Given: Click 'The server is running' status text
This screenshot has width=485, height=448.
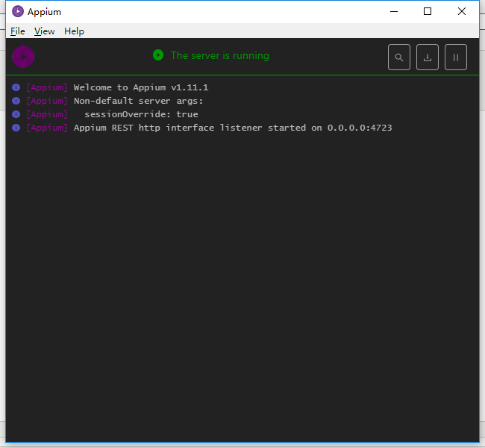Looking at the screenshot, I should pyautogui.click(x=220, y=55).
